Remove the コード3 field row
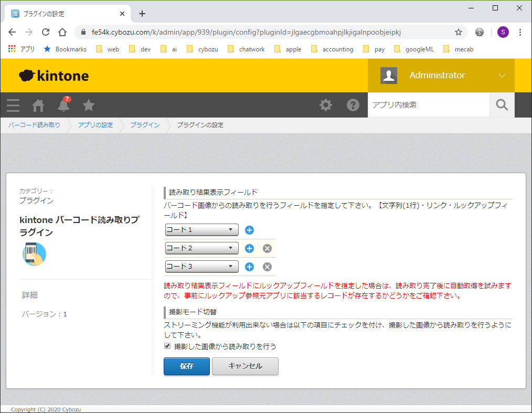The image size is (532, 413). 268,267
